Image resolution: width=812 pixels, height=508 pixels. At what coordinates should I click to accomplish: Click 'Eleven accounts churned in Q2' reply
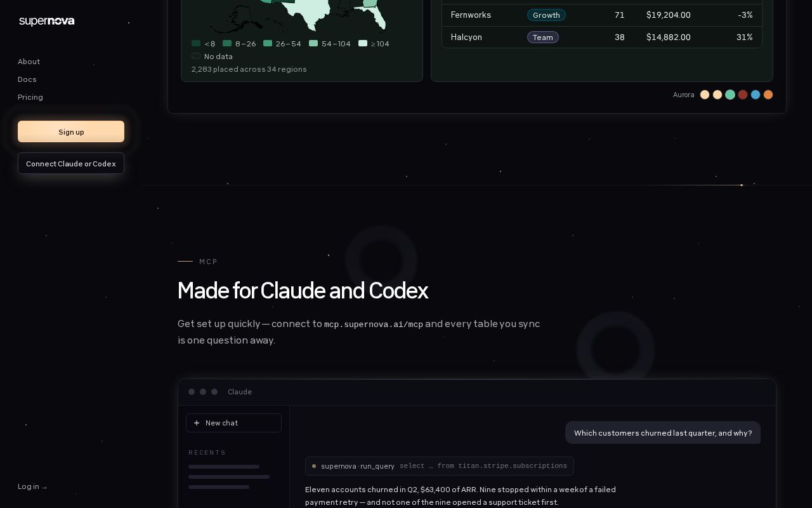pos(461,496)
